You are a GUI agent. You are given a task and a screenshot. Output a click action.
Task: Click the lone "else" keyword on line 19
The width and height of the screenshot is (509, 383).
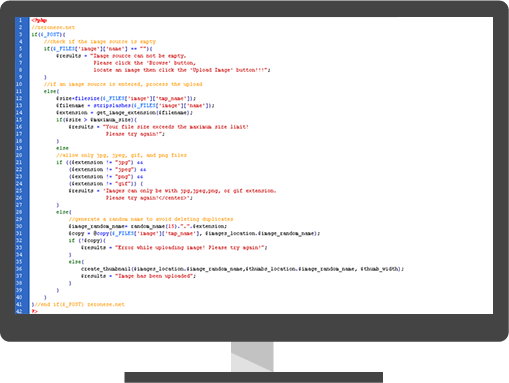click(62, 148)
